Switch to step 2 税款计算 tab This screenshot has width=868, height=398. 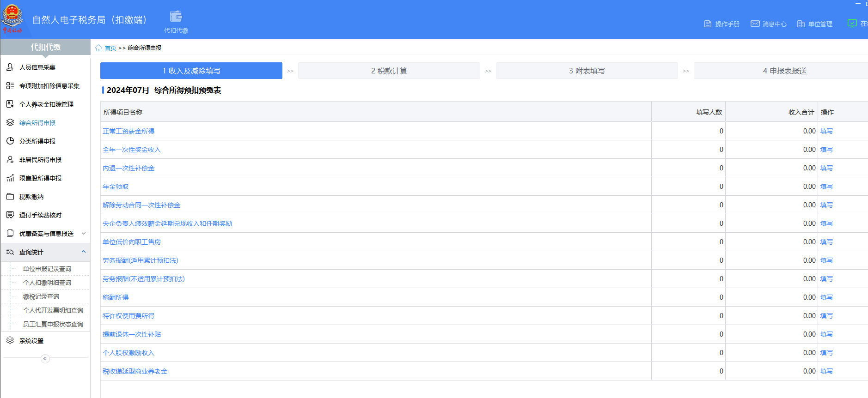[x=389, y=71]
